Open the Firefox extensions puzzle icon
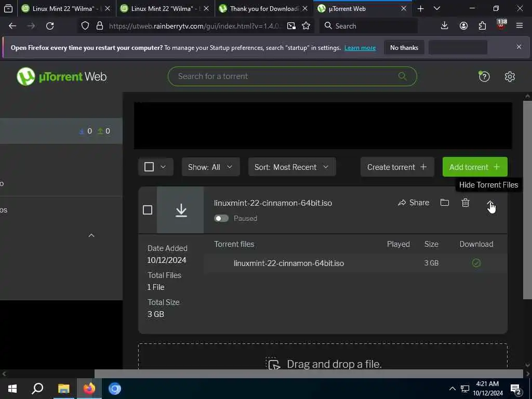 pyautogui.click(x=482, y=26)
